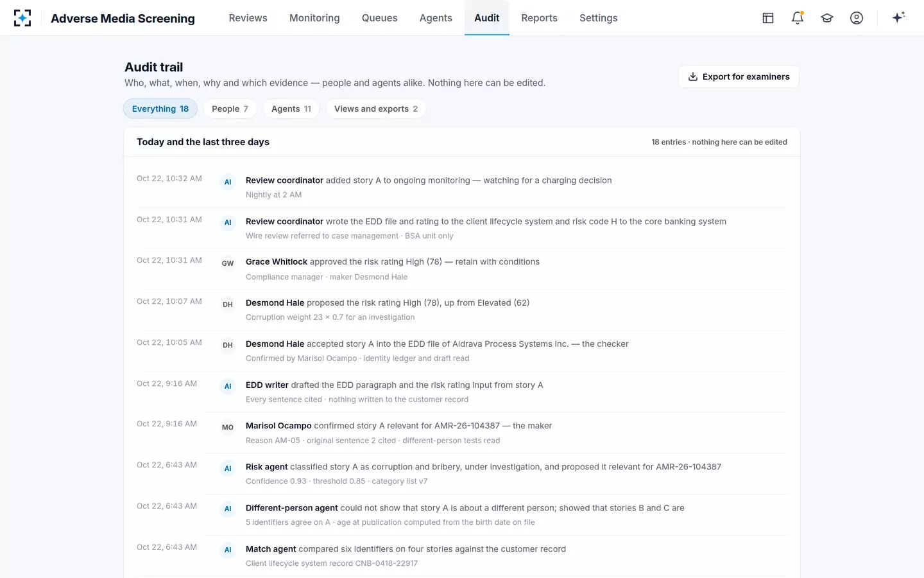The height and width of the screenshot is (578, 924).
Task: Click the Adverse Media Screening app title
Action: pyautogui.click(x=123, y=19)
